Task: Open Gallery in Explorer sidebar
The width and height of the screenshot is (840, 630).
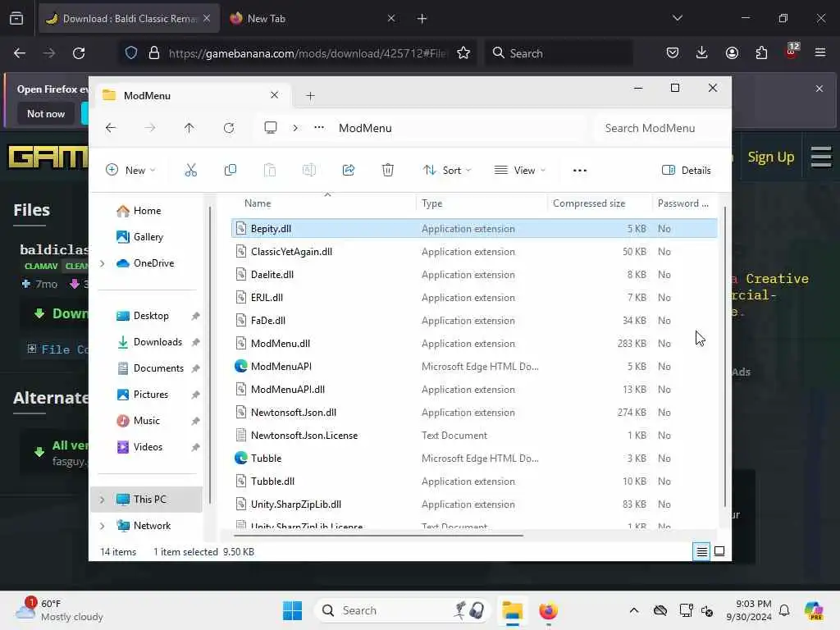Action: (139, 237)
